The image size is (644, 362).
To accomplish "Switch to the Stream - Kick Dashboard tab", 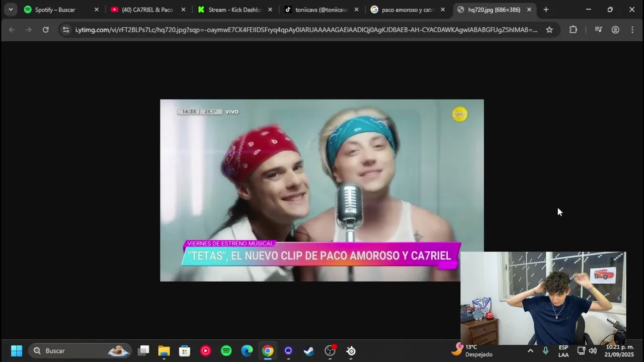I will [235, 10].
